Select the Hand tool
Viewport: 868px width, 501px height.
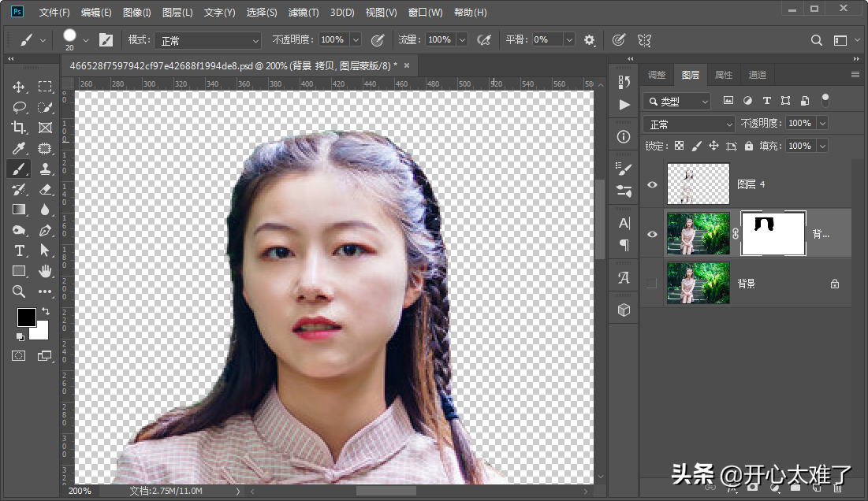[x=45, y=271]
